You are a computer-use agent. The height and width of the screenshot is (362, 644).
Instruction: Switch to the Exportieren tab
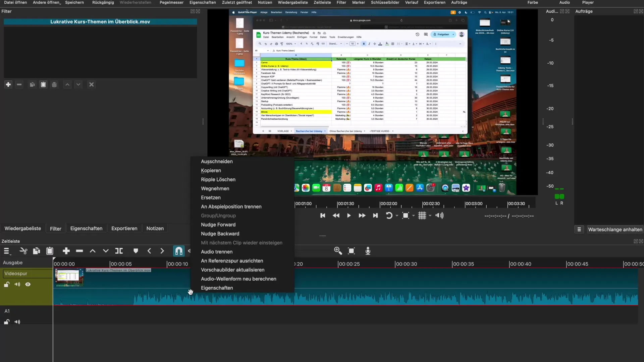click(124, 229)
